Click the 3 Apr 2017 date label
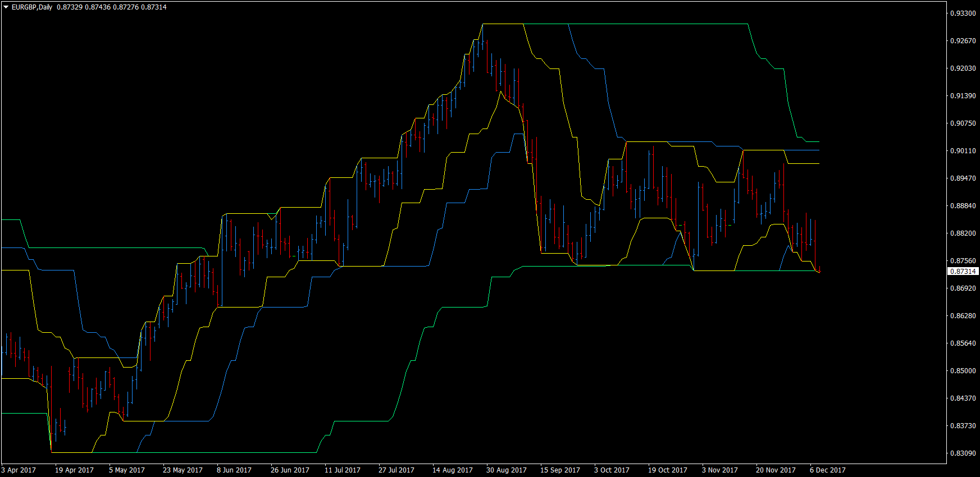 [x=19, y=470]
